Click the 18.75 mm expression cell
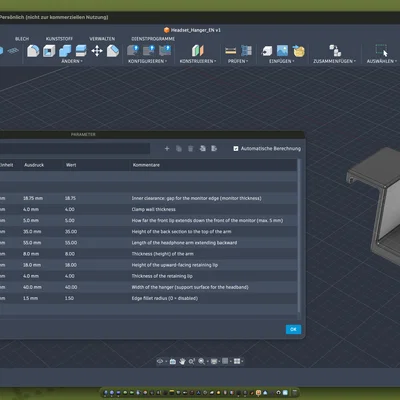The height and width of the screenshot is (400, 400). (x=33, y=198)
